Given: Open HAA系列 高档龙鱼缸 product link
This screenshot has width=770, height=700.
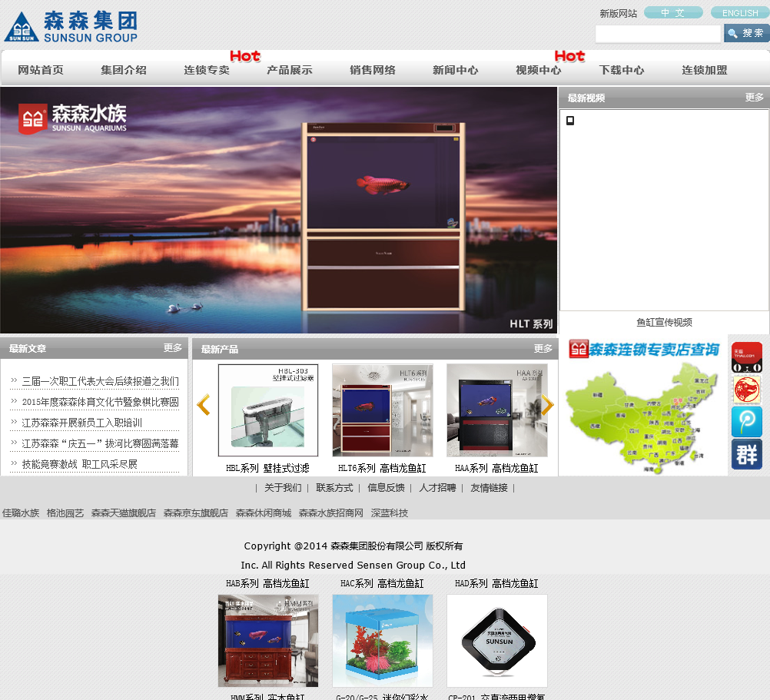Looking at the screenshot, I should pyautogui.click(x=496, y=468).
